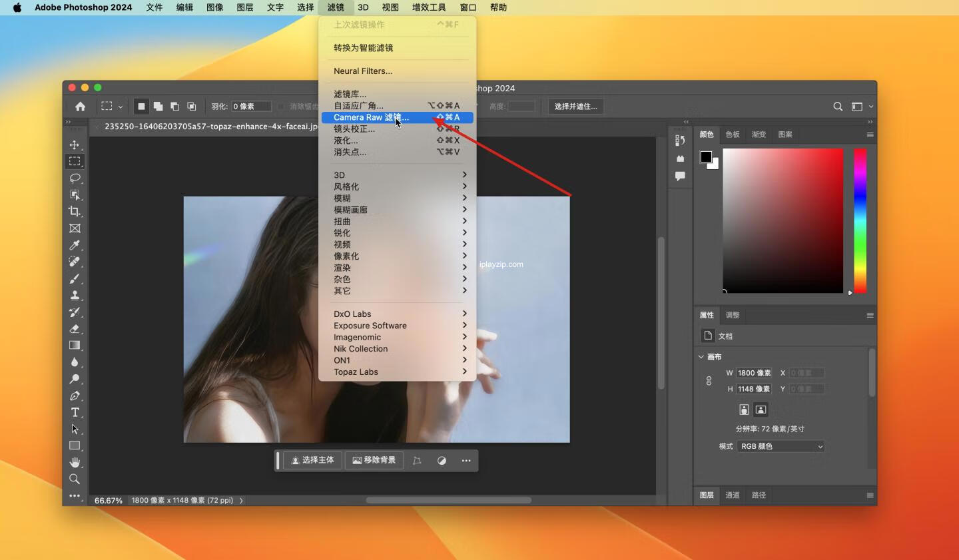
Task: Expand the Nik Collection submenu
Action: click(x=397, y=349)
